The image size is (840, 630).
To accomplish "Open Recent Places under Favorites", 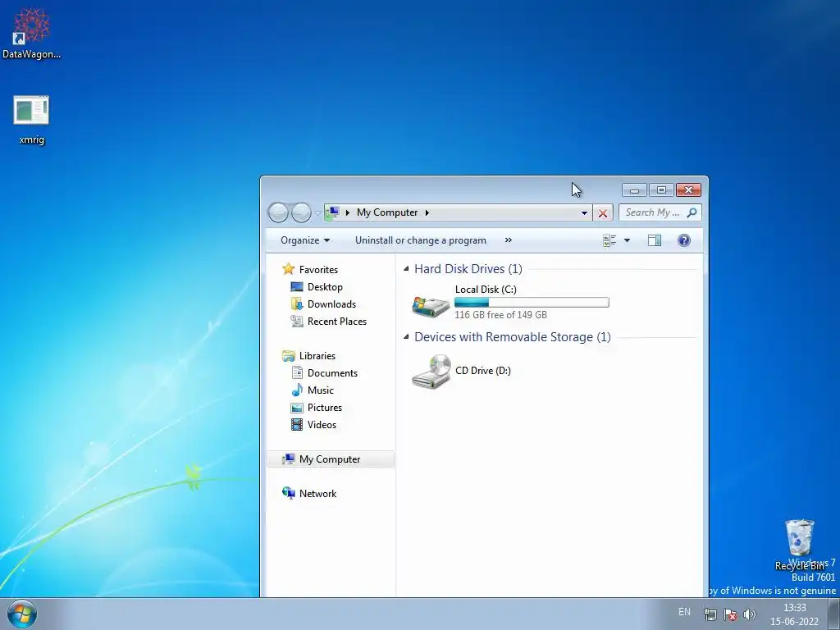I will (337, 321).
